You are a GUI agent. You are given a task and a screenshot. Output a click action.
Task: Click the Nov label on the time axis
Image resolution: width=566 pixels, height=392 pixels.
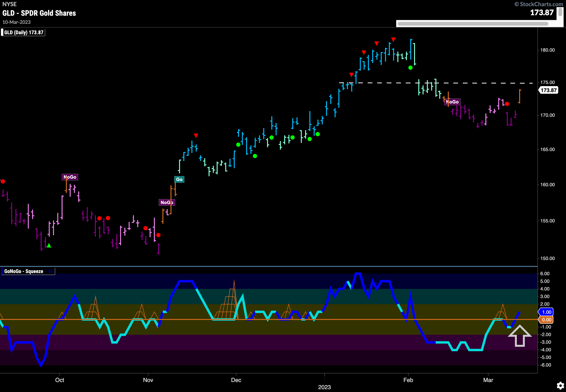pos(148,380)
